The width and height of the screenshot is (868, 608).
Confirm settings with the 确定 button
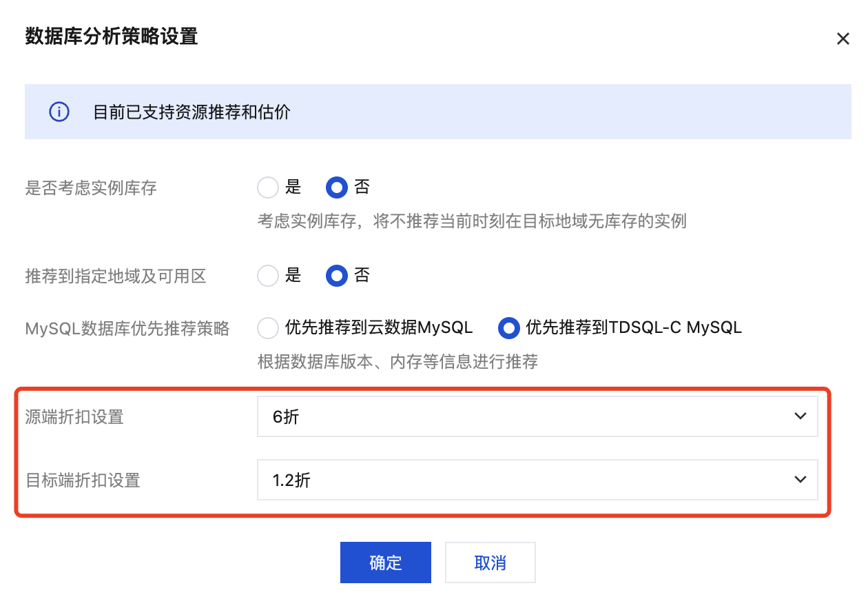[x=385, y=563]
